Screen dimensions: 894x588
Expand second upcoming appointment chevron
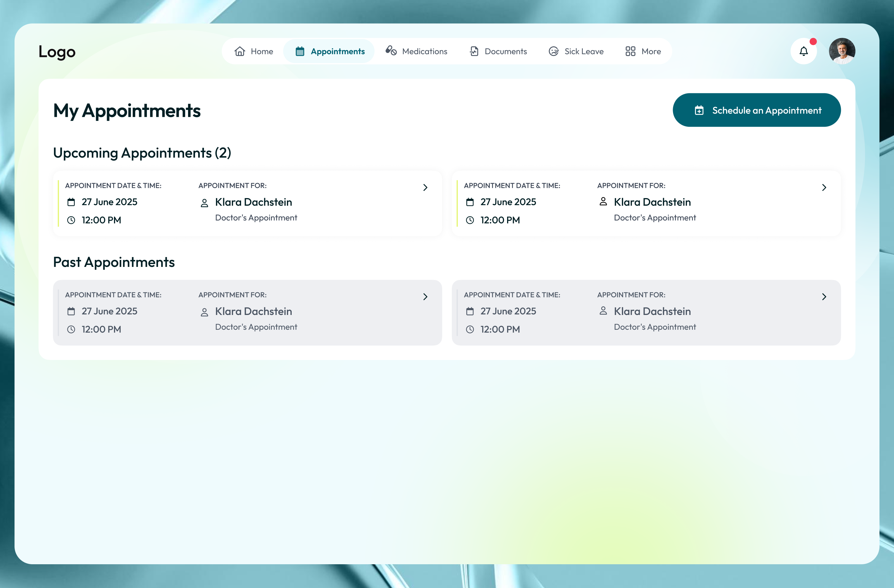click(824, 188)
